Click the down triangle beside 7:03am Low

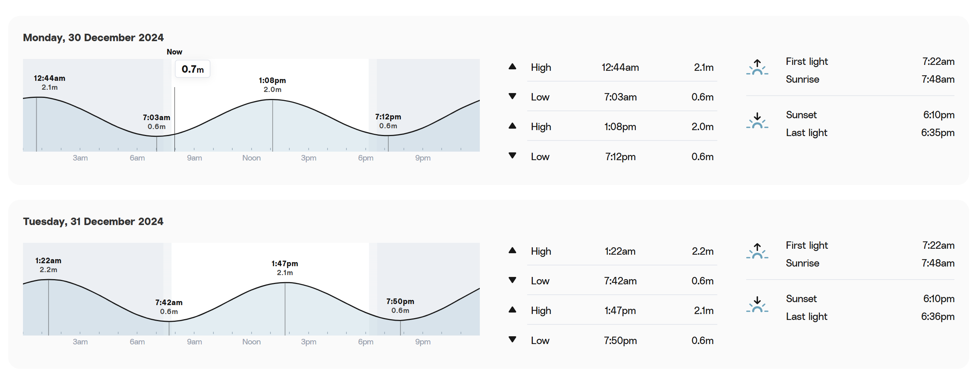(x=512, y=96)
